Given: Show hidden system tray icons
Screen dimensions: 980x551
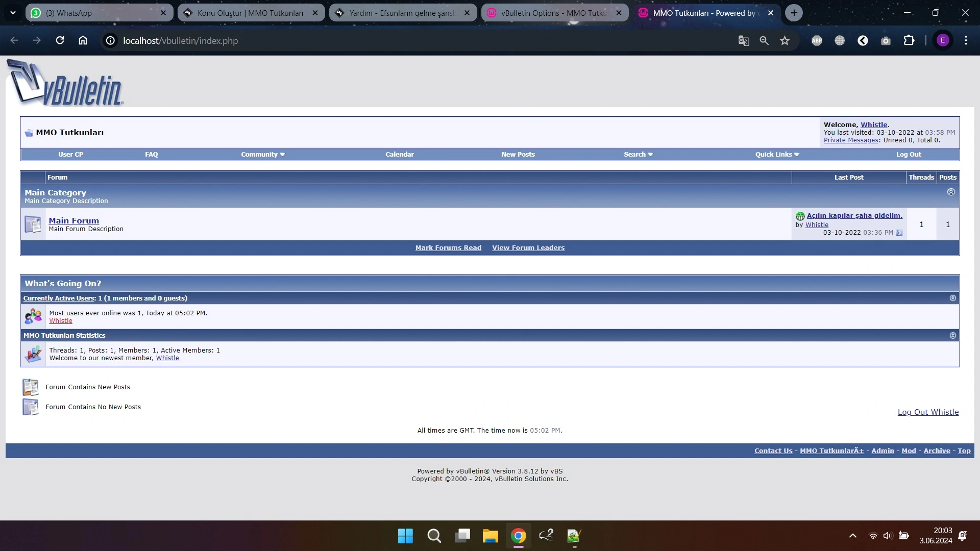Looking at the screenshot, I should tap(852, 536).
